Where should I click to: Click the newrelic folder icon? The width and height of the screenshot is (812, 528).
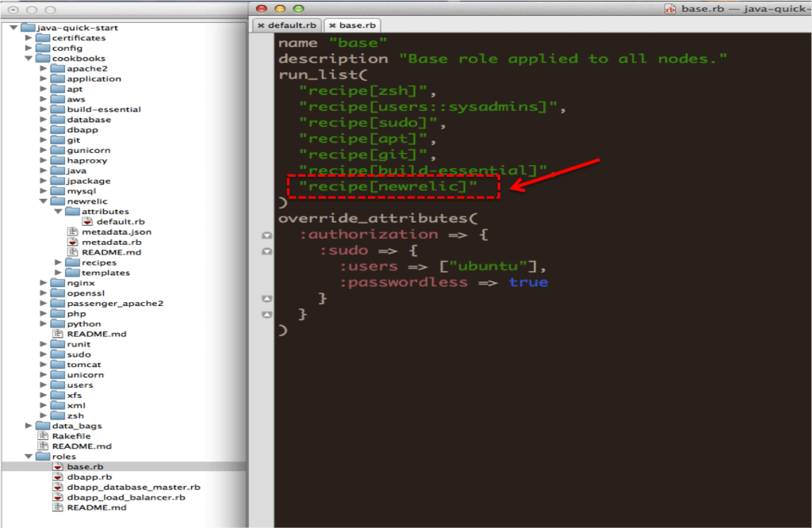(x=58, y=201)
